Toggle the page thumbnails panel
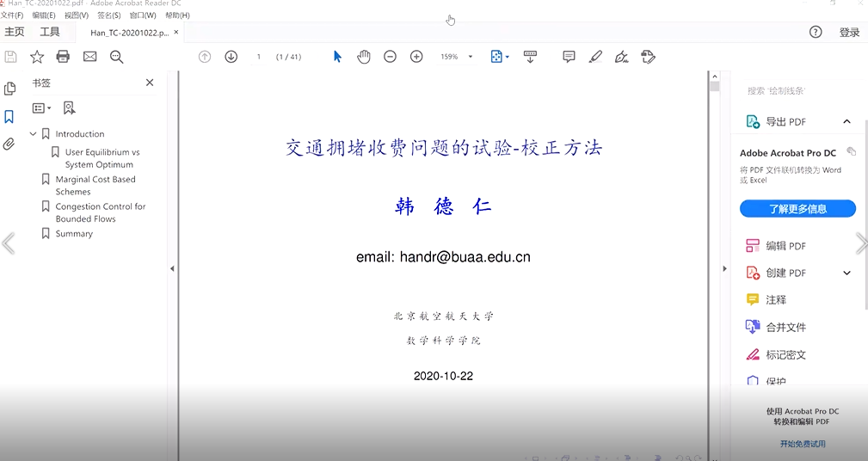Viewport: 868px width, 461px height. [9, 89]
